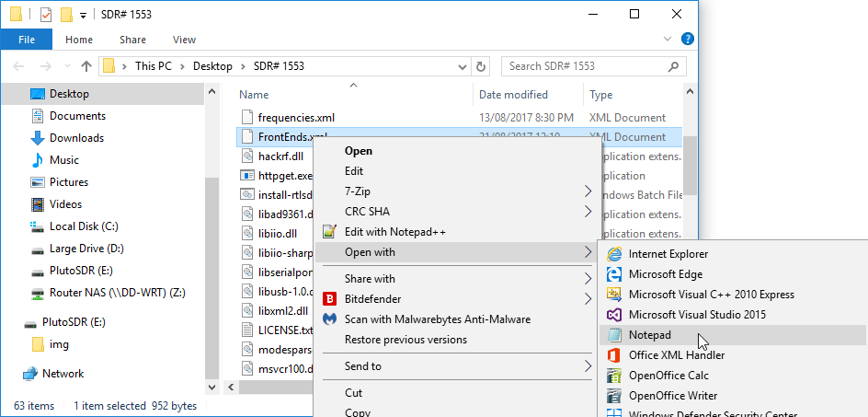Switch to the Share ribbon tab
The height and width of the screenshot is (417, 868).
click(x=132, y=40)
